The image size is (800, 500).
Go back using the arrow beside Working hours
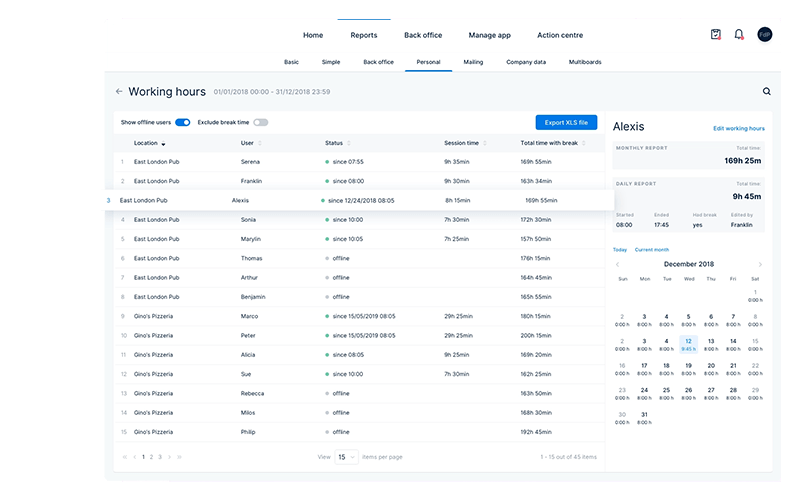pyautogui.click(x=119, y=92)
